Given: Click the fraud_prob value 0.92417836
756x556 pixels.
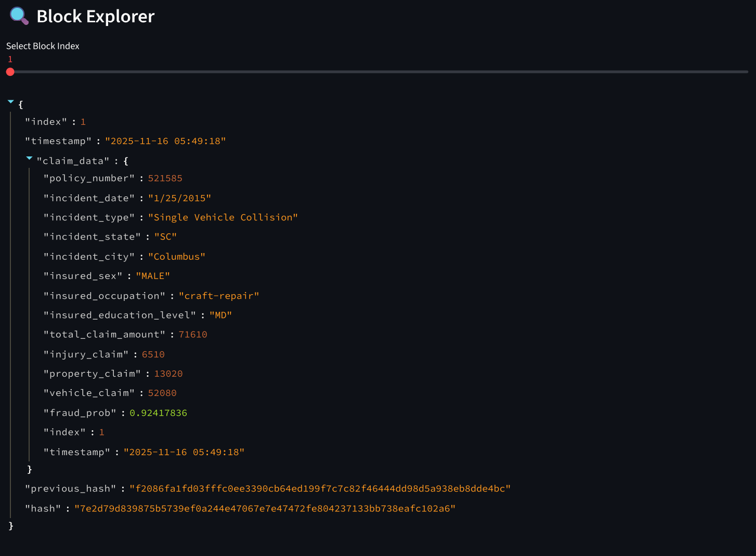Looking at the screenshot, I should pos(158,413).
